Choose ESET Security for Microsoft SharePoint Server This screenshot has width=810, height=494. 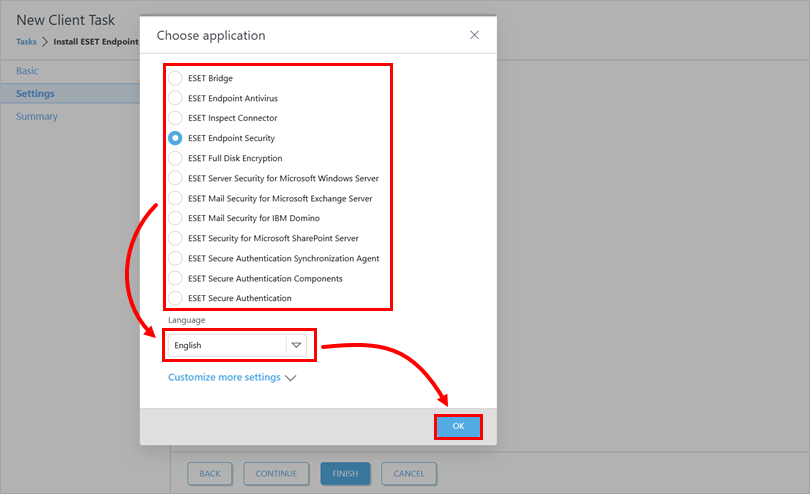[x=176, y=238]
